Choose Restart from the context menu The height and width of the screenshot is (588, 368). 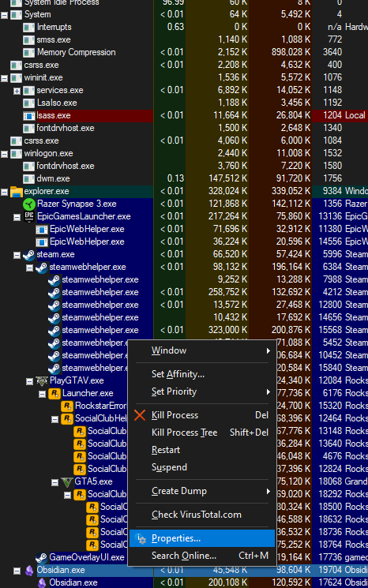click(203, 450)
